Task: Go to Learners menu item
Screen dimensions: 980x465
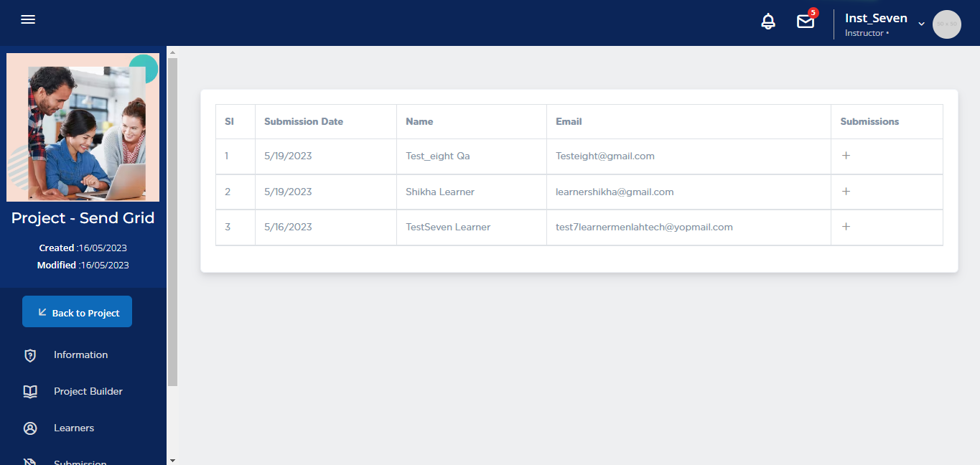Action: [x=74, y=428]
